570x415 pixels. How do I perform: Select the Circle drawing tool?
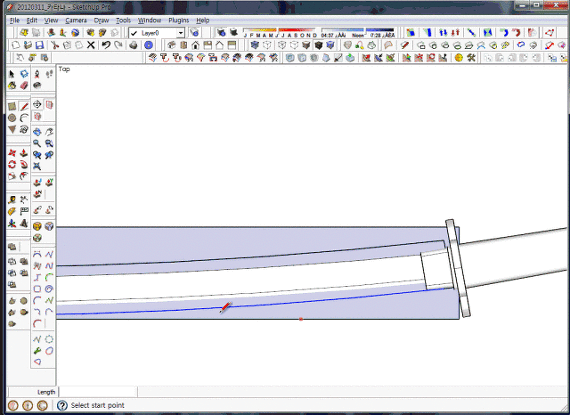pos(12,118)
